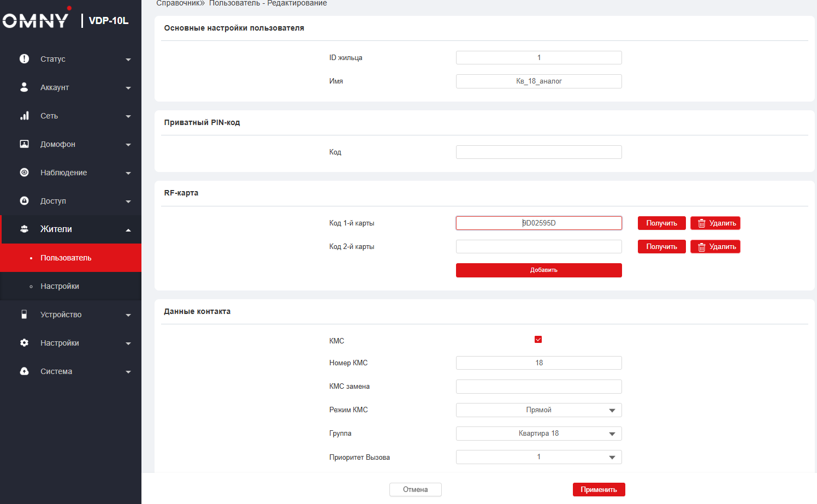Click the Настройки gear icon
817x504 pixels.
pos(24,343)
